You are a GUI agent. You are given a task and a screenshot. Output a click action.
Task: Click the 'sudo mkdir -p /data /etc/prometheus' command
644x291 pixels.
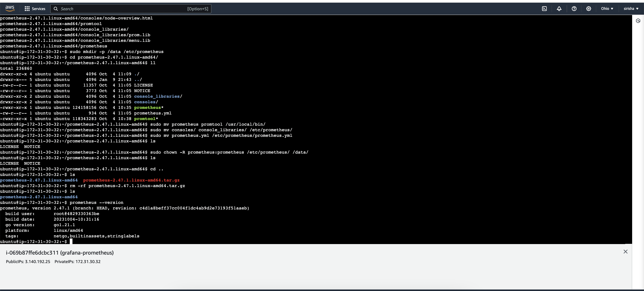pos(117,51)
